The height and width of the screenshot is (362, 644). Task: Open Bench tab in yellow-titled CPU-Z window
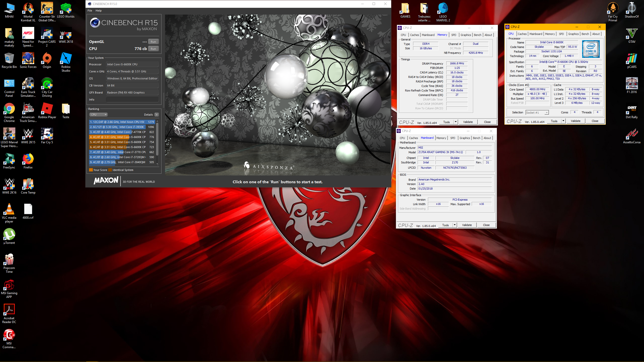tap(585, 34)
